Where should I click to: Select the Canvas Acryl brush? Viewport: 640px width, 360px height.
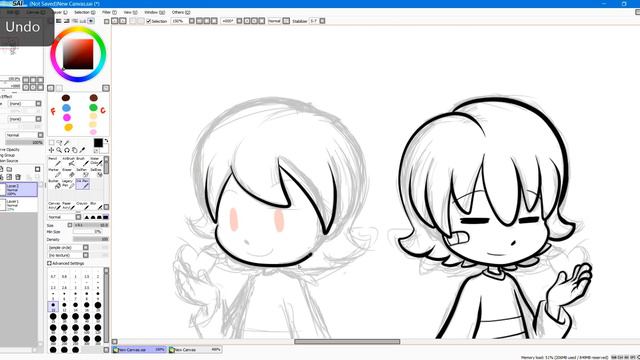(x=54, y=205)
